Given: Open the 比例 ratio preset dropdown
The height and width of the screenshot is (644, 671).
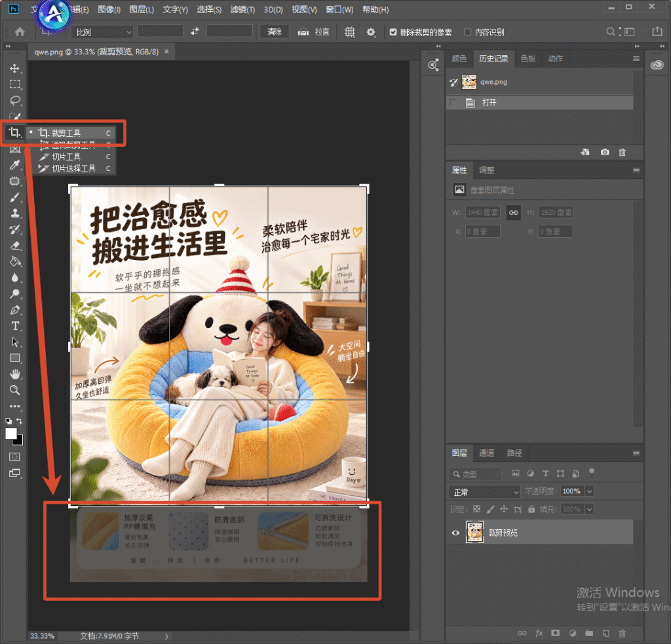Looking at the screenshot, I should pos(103,32).
